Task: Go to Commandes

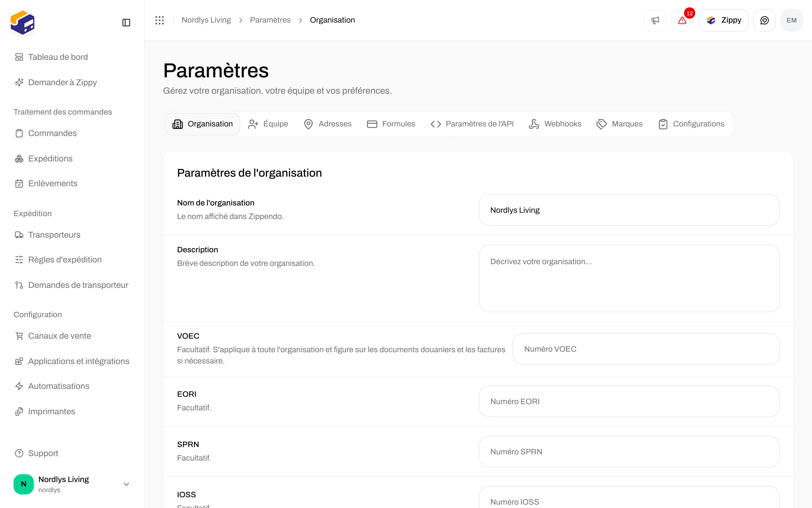Action: [72, 133]
